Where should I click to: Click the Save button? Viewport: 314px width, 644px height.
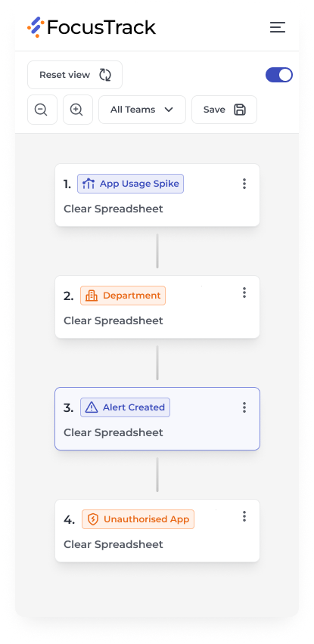click(x=225, y=110)
